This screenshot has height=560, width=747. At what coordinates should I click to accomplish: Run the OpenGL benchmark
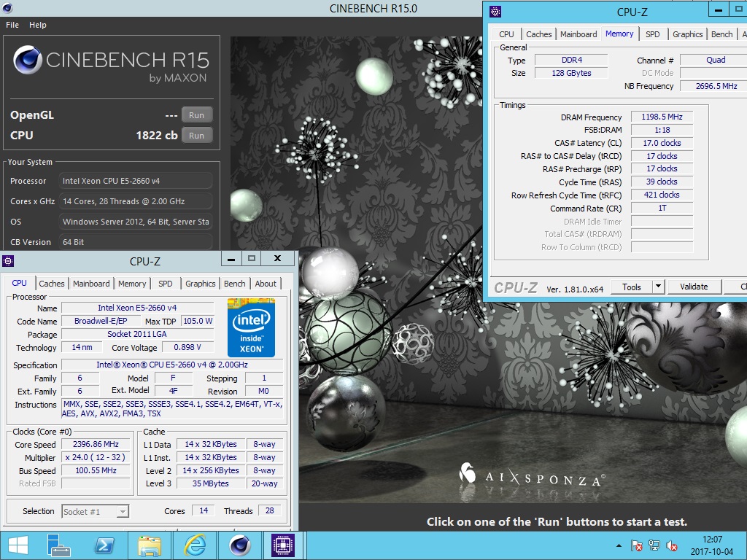197,114
